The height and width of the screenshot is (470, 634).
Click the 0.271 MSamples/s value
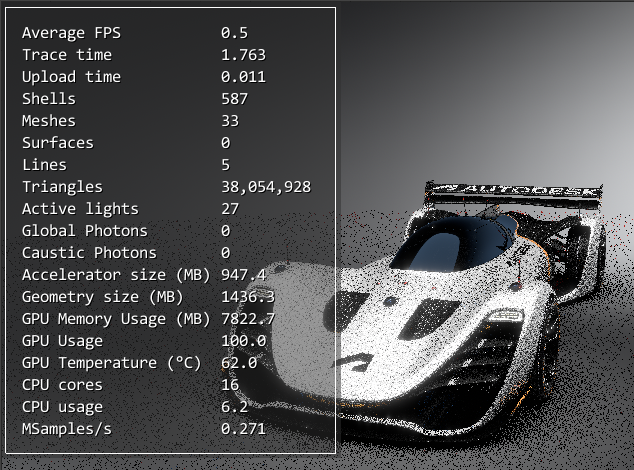(x=243, y=429)
